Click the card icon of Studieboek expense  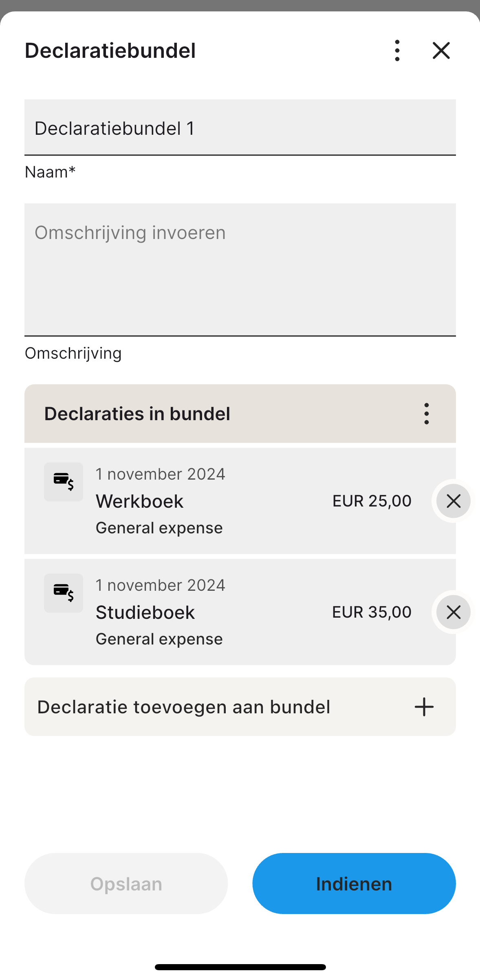tap(64, 593)
